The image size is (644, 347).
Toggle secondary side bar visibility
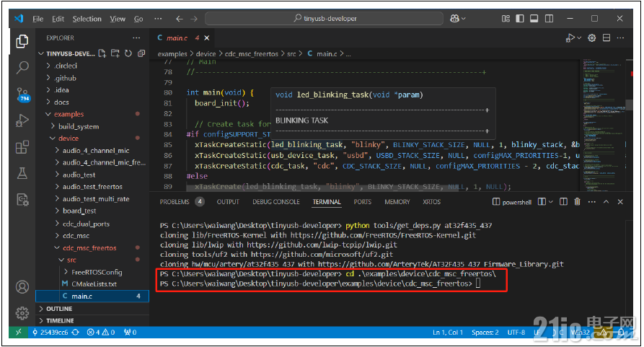point(549,19)
